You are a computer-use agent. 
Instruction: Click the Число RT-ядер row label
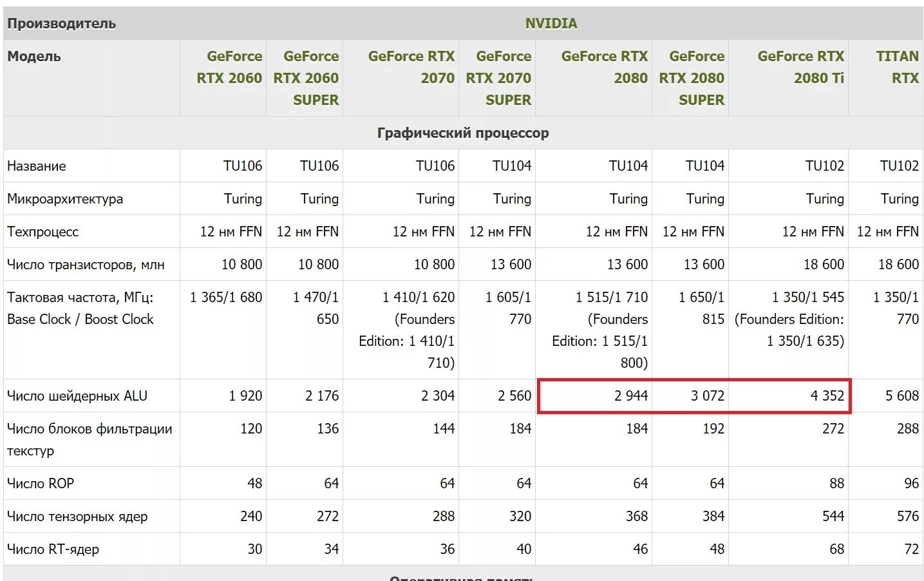point(53,549)
